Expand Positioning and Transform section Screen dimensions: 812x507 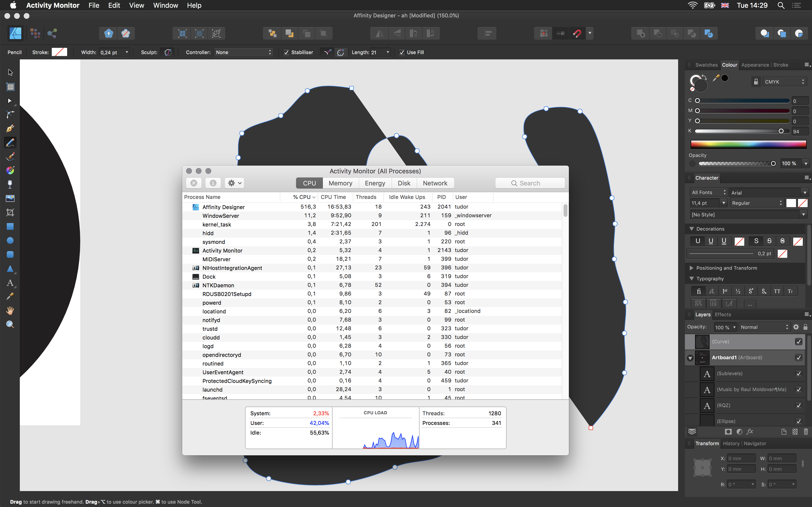[692, 268]
